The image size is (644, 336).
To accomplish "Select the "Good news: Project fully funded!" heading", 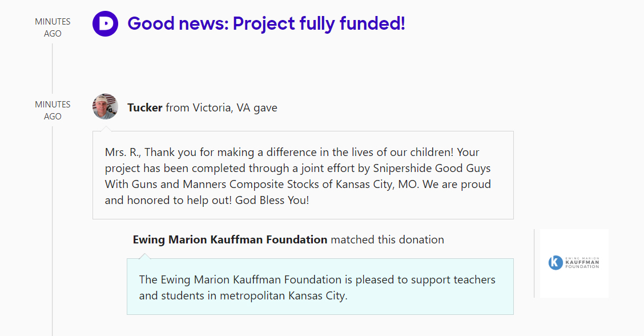I will pyautogui.click(x=266, y=23).
